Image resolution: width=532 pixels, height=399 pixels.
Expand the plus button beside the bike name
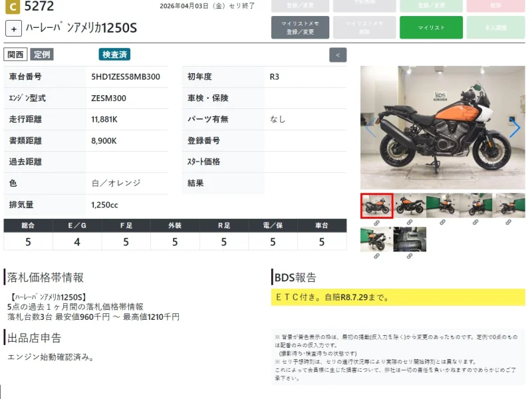click(13, 29)
